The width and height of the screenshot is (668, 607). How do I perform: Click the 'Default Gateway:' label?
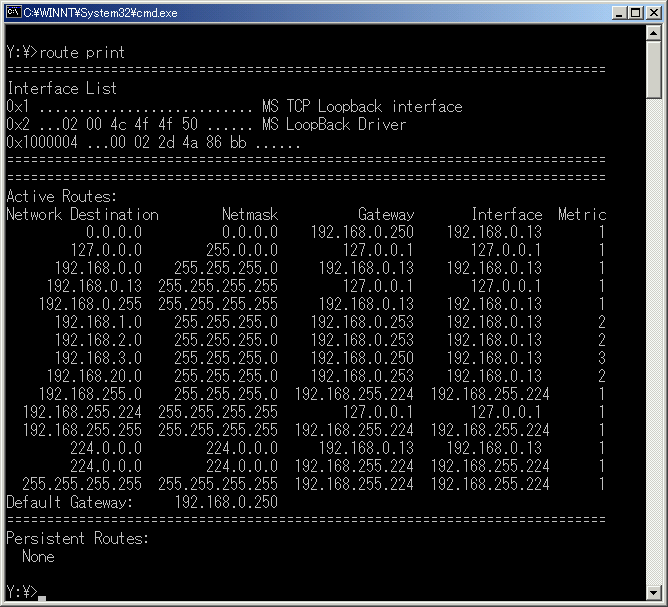coord(69,502)
